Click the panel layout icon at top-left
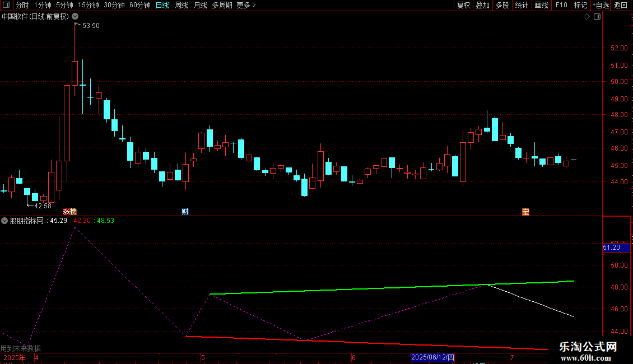This screenshot has height=364, width=633. tap(6, 5)
